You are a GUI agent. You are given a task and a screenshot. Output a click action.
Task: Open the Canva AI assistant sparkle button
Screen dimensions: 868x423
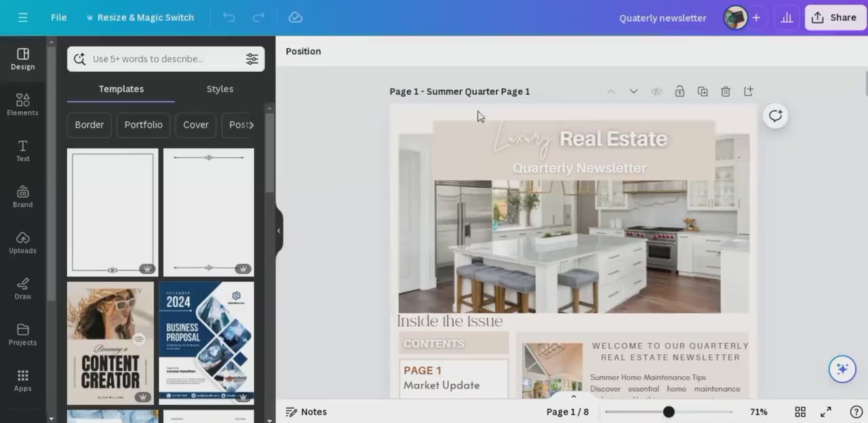coord(842,369)
